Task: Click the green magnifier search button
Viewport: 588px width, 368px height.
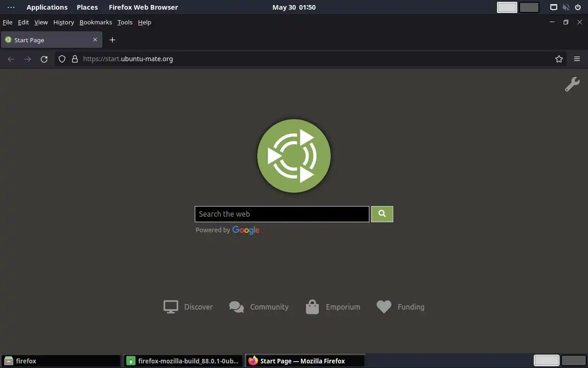Action: point(382,214)
